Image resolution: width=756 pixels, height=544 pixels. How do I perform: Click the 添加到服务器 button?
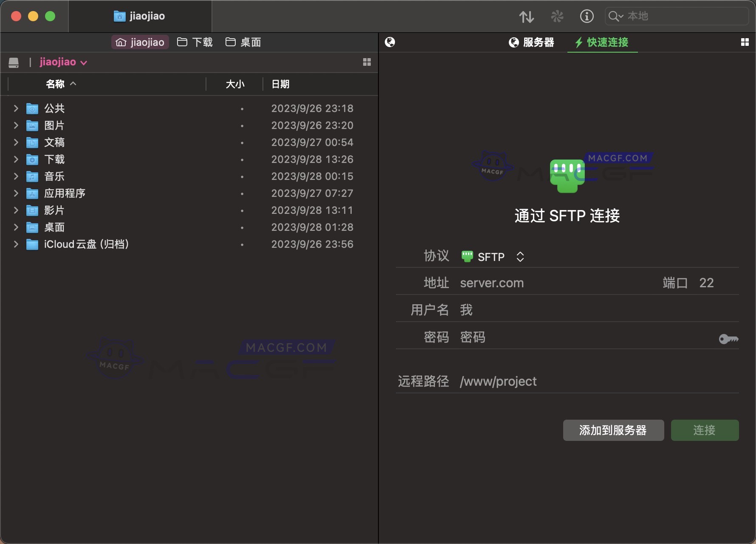click(613, 430)
